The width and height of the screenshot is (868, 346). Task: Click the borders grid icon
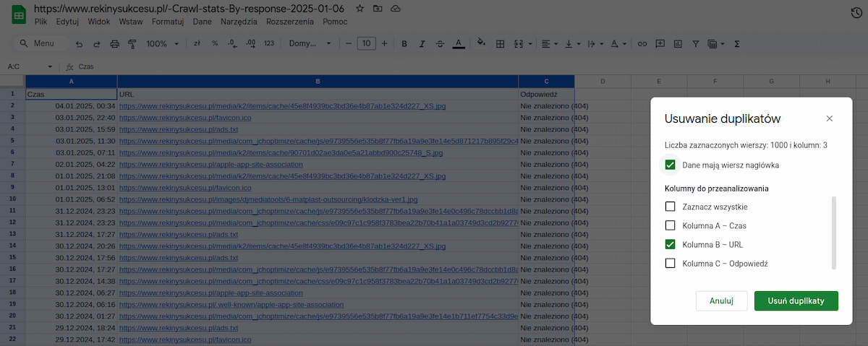pos(500,44)
